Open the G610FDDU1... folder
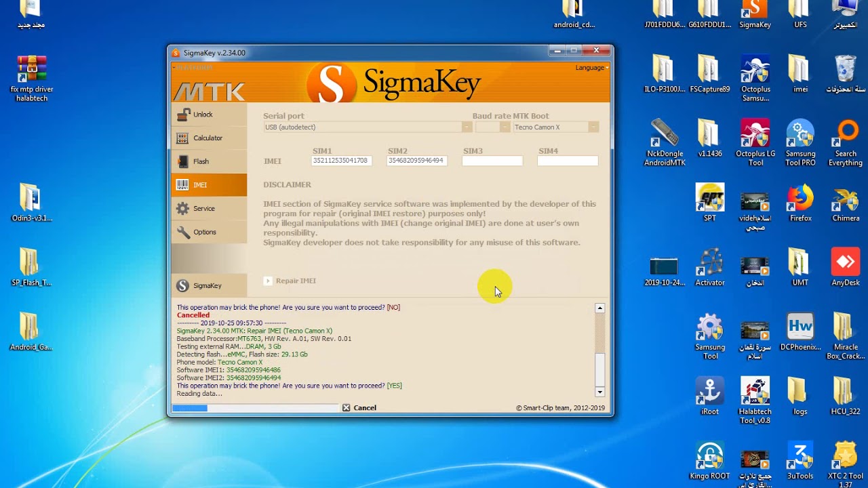 coord(709,14)
